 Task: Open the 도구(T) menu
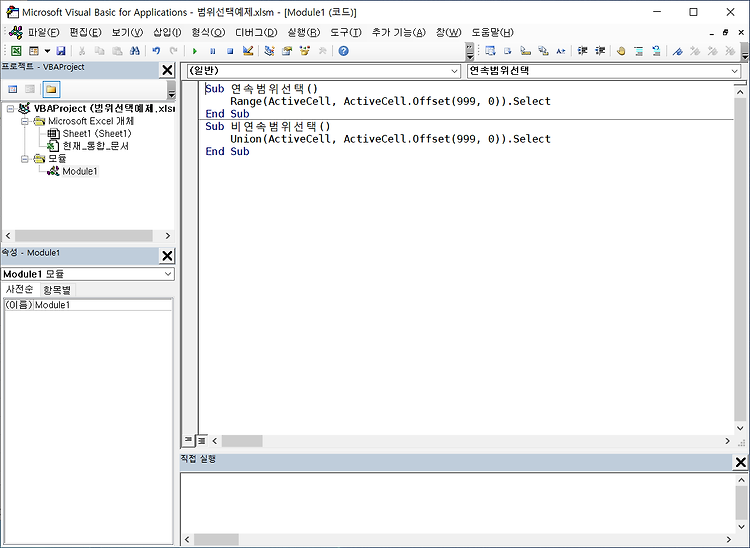[345, 33]
